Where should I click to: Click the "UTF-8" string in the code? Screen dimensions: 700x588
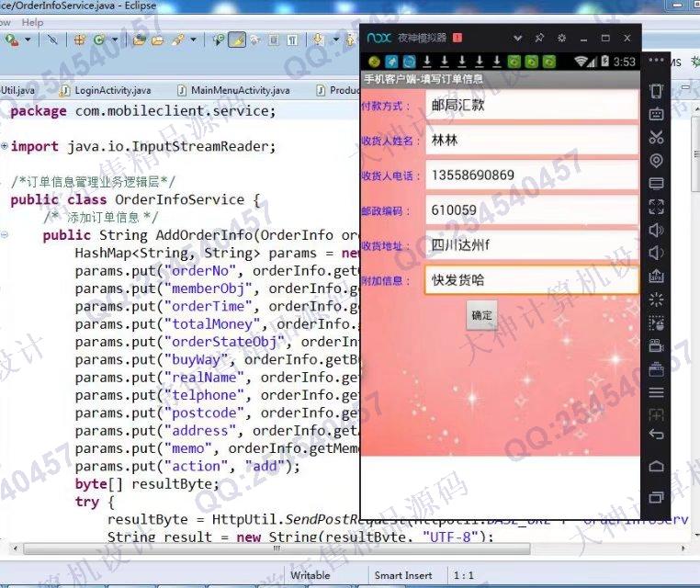point(452,537)
